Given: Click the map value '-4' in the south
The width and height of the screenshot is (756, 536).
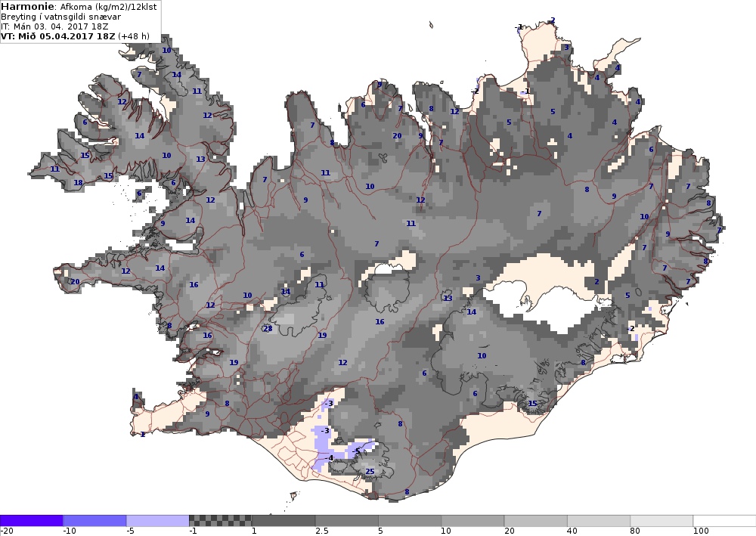Looking at the screenshot, I should point(330,458).
